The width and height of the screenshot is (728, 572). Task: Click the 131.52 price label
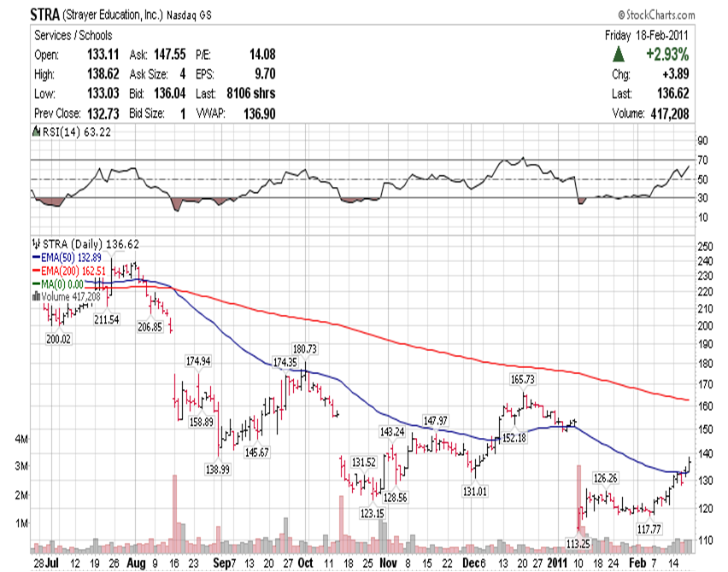[x=363, y=462]
